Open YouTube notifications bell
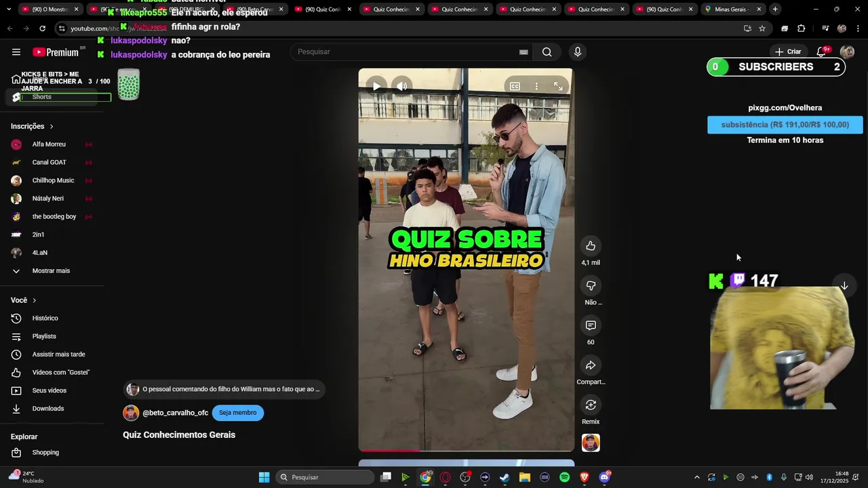 coord(821,52)
